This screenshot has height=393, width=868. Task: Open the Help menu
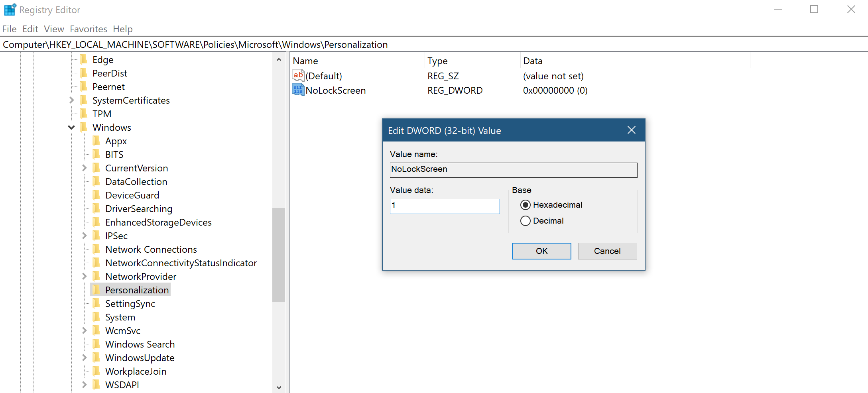(123, 29)
